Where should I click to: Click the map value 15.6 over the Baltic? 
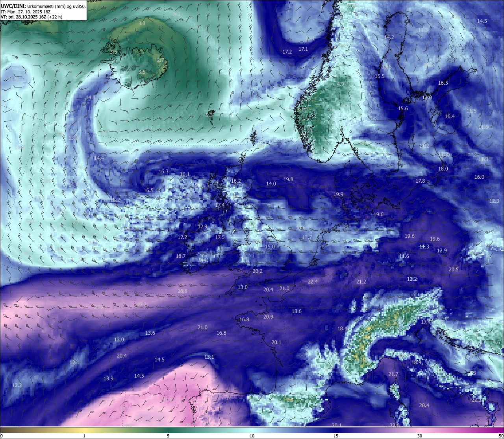coord(403,109)
